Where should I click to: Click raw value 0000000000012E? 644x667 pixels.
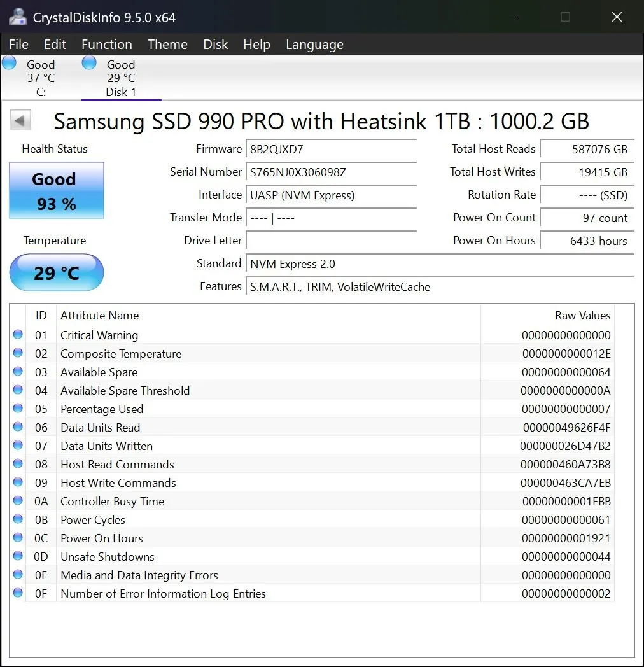tap(566, 354)
